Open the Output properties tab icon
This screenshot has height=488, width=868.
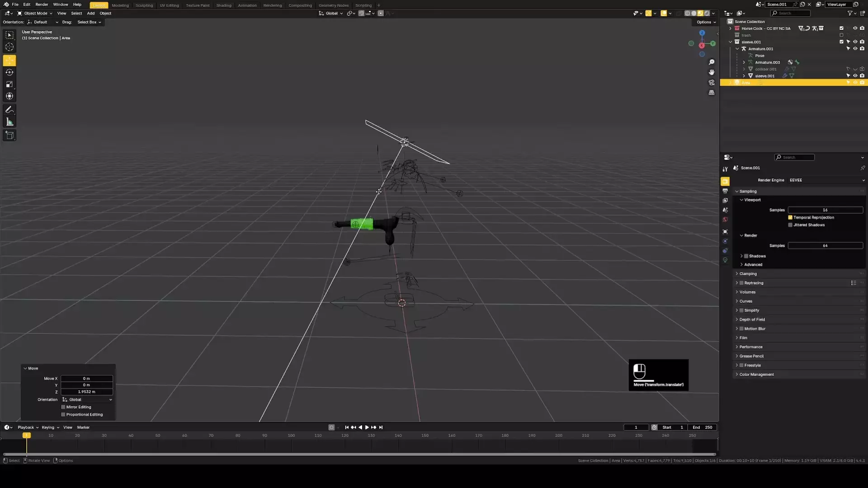tap(725, 191)
